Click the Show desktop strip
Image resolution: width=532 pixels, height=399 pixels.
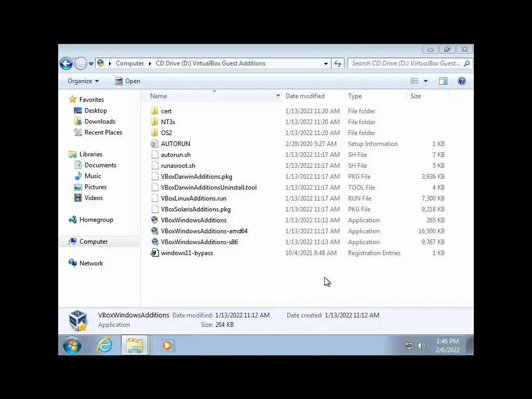470,345
